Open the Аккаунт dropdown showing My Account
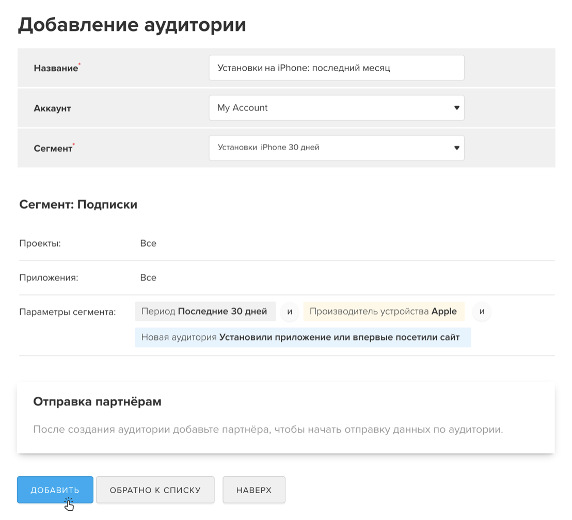572x520 pixels. click(x=336, y=108)
